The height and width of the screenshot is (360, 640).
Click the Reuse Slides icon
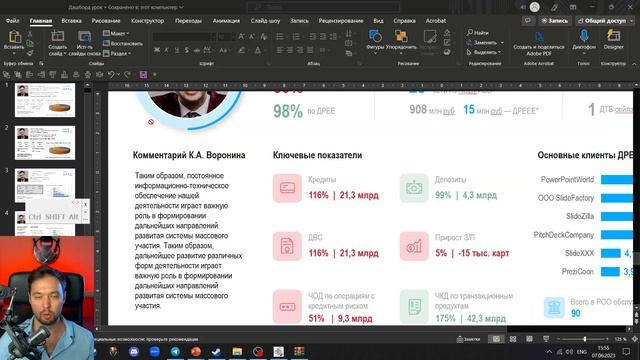(x=84, y=37)
